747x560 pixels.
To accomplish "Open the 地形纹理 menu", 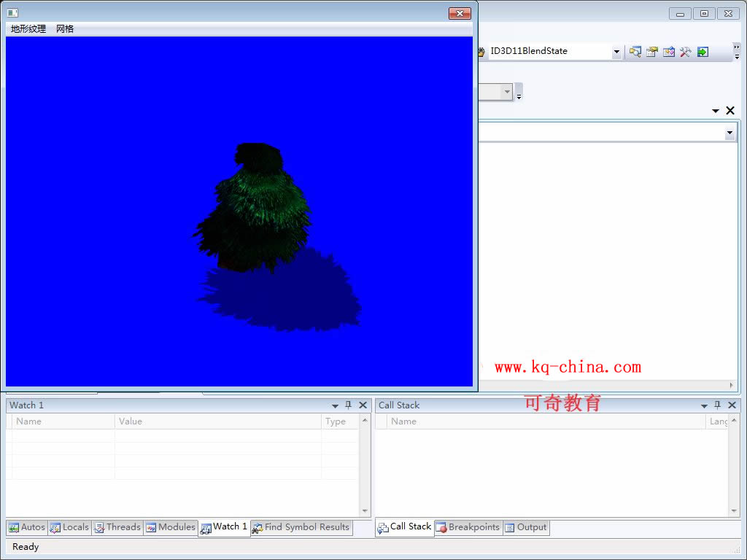I will point(28,29).
